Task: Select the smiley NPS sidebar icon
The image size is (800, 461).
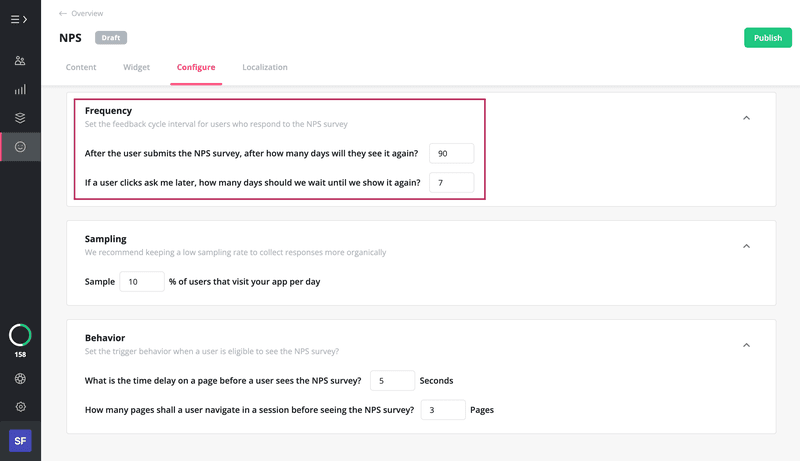Action: click(x=20, y=147)
